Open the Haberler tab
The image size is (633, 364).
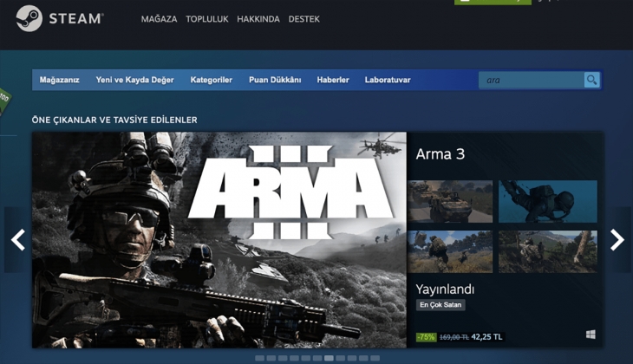tap(333, 80)
